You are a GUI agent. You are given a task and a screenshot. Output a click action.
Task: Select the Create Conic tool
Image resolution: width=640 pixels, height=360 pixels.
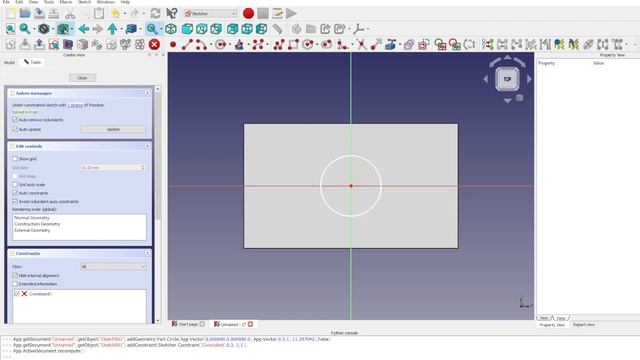pos(239,44)
